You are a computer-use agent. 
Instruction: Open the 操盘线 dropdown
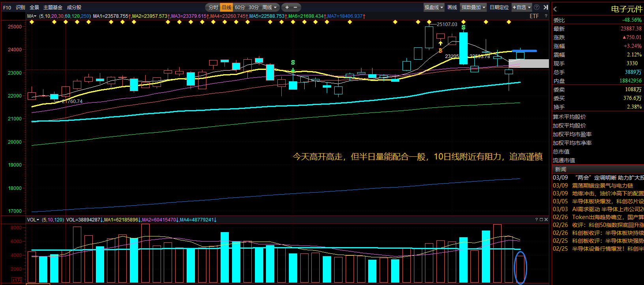tap(434, 7)
